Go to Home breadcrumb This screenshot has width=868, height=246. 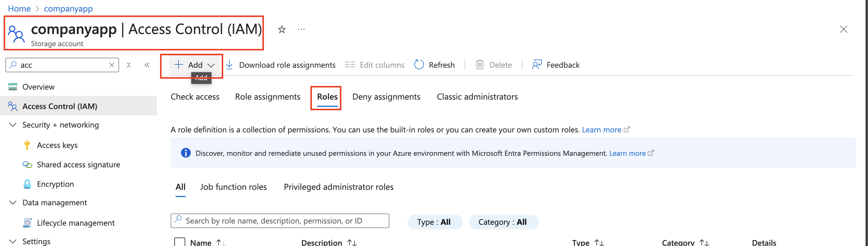click(19, 9)
